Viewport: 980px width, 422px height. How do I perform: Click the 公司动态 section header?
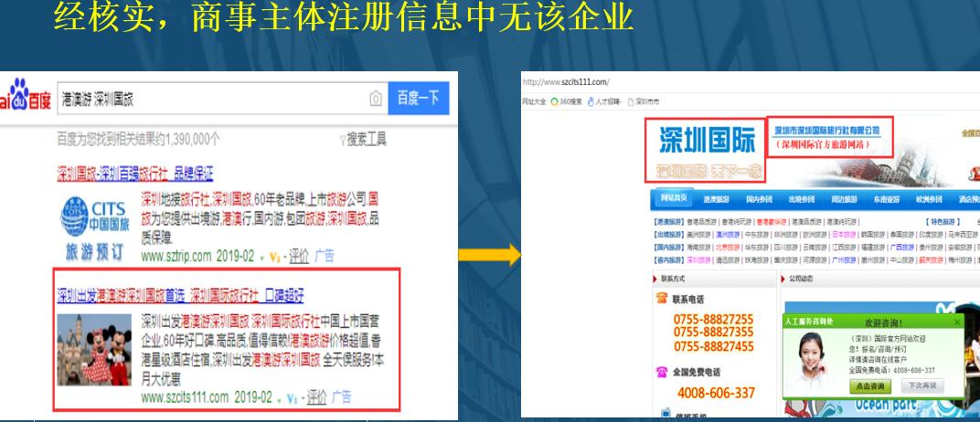pyautogui.click(x=801, y=279)
